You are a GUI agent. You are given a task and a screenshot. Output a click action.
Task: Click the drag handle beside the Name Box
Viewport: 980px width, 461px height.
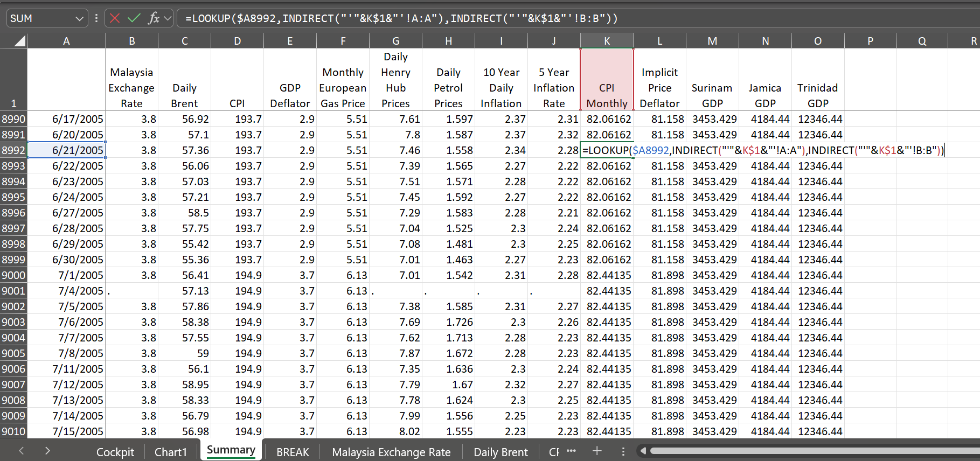96,18
